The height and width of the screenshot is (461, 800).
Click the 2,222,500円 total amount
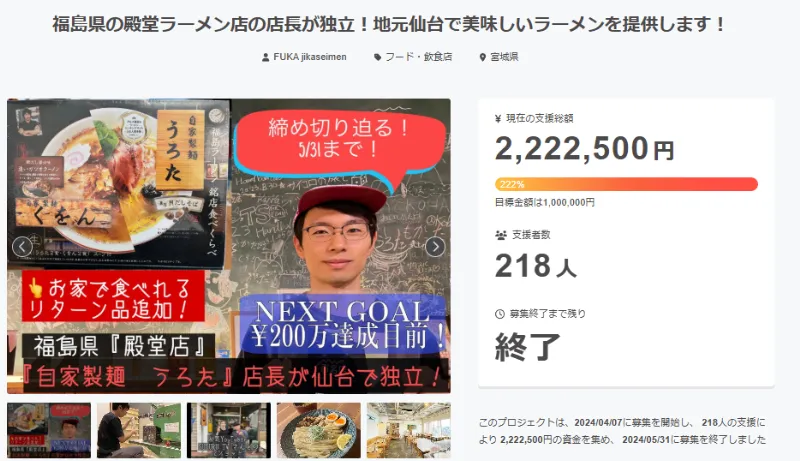(x=585, y=149)
